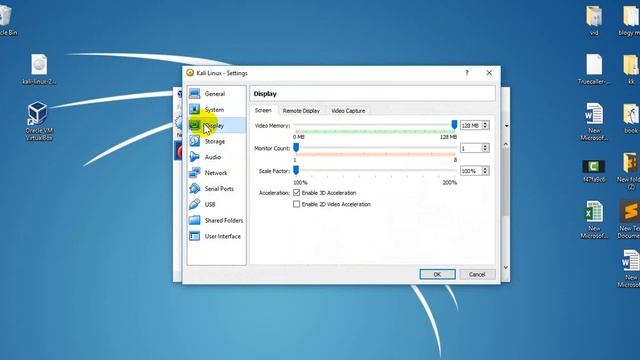Image resolution: width=640 pixels, height=360 pixels.
Task: Switch to the Screen tab
Action: 263,111
